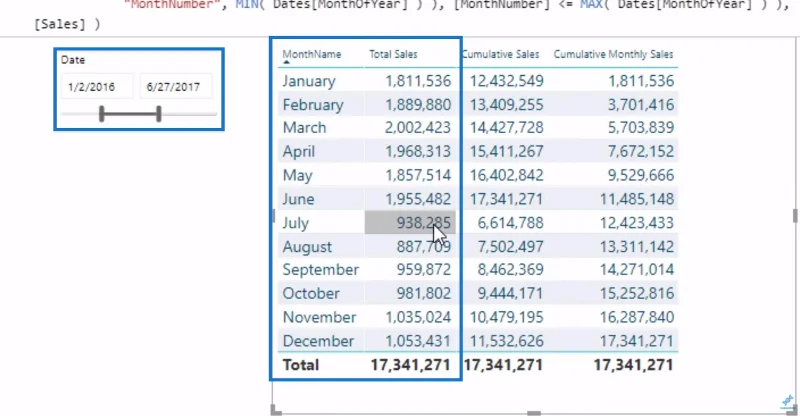
Task: Click August total sales 887,709
Action: [423, 247]
